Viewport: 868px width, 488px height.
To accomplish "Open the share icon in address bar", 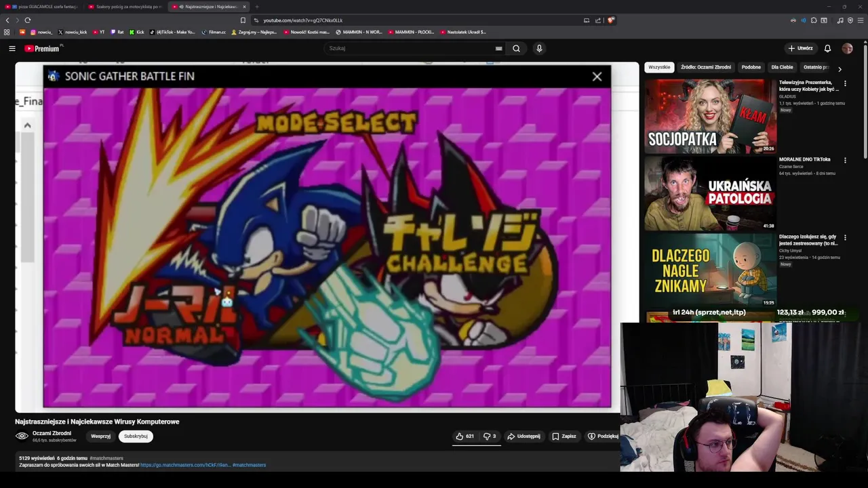I will pos(597,20).
